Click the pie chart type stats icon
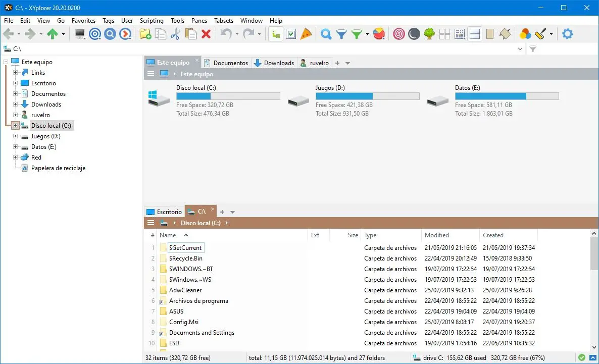The height and width of the screenshot is (364, 599). (379, 34)
